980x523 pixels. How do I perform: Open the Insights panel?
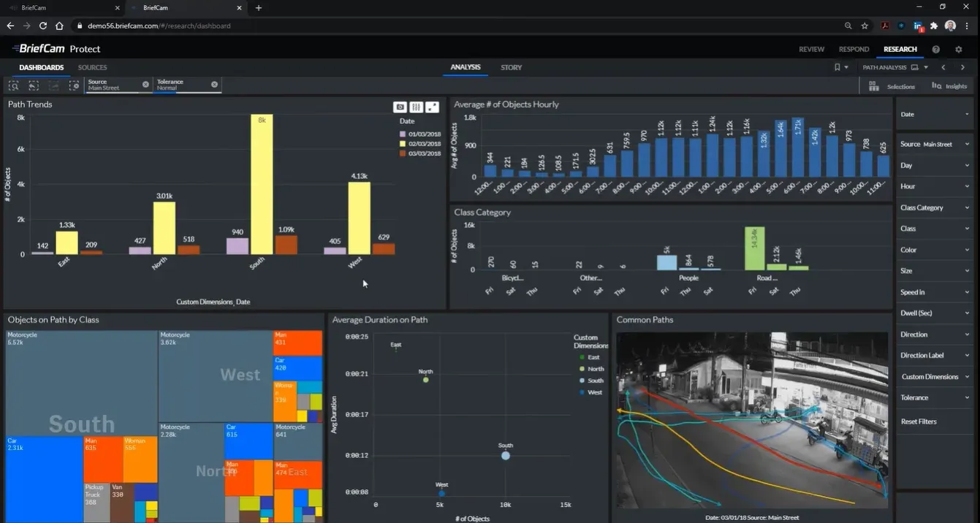click(949, 86)
